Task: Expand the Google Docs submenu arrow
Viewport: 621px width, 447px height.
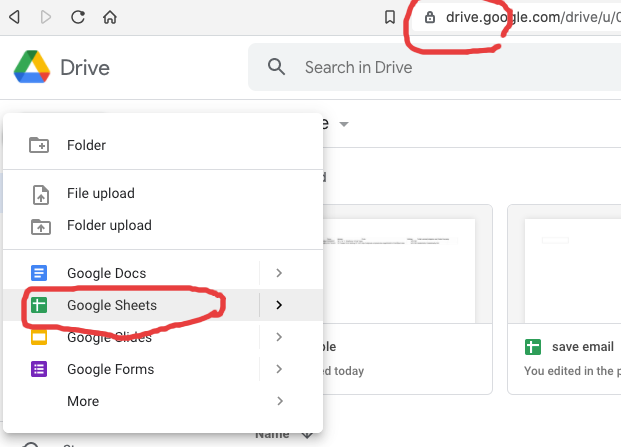Action: pyautogui.click(x=279, y=273)
